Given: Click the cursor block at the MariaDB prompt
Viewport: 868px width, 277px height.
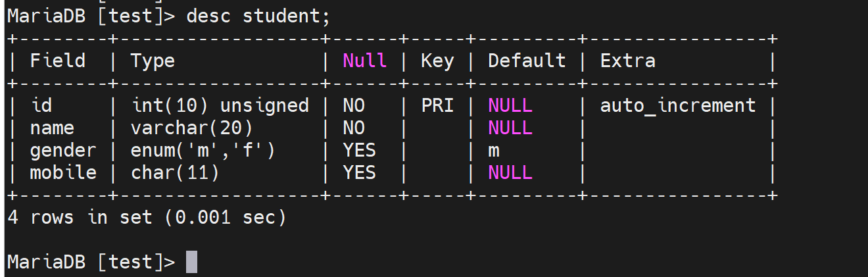Looking at the screenshot, I should point(191,262).
